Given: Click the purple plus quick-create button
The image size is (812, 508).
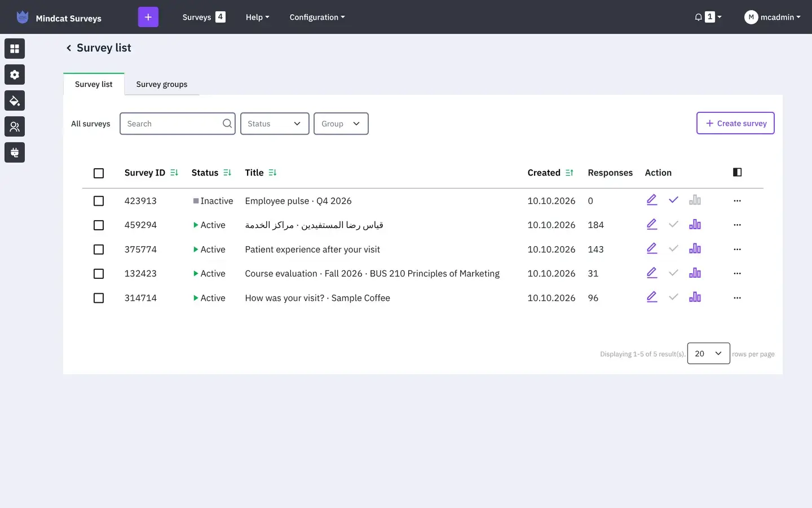Looking at the screenshot, I should 148,17.
